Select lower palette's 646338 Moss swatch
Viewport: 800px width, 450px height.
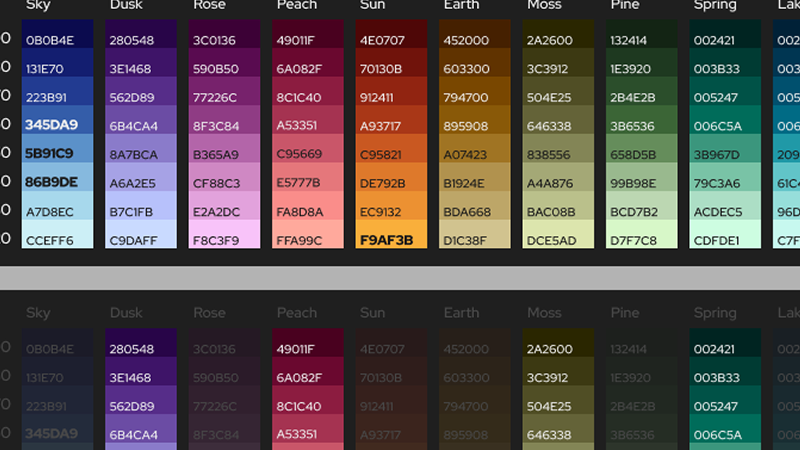pos(558,429)
